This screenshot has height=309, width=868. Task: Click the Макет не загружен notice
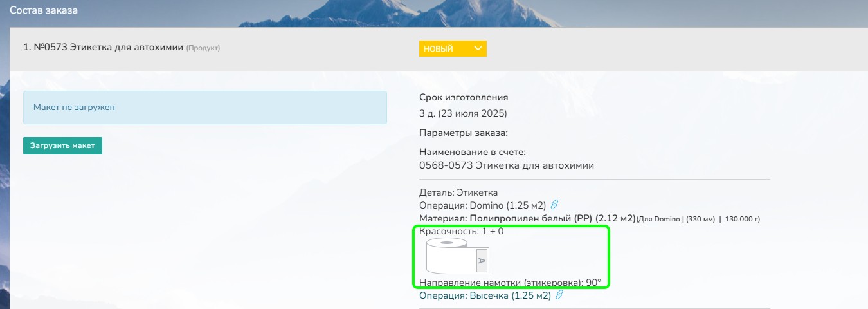click(x=205, y=108)
